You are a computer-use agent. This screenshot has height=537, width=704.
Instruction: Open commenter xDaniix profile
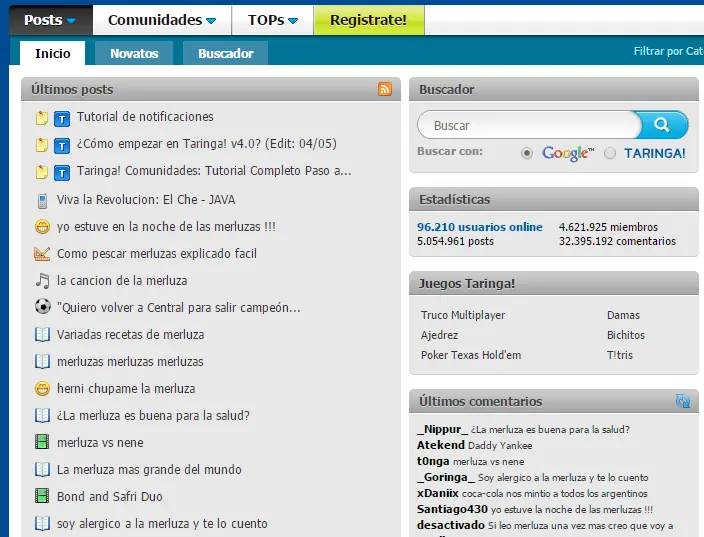438,493
